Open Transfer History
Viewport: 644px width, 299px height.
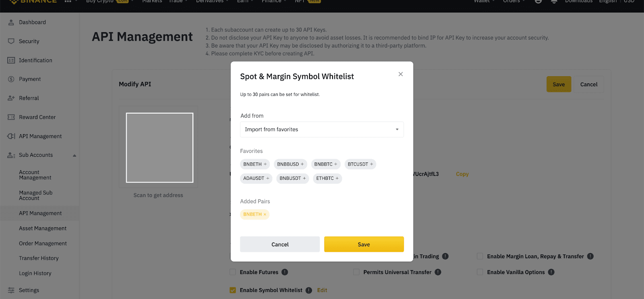[39, 258]
